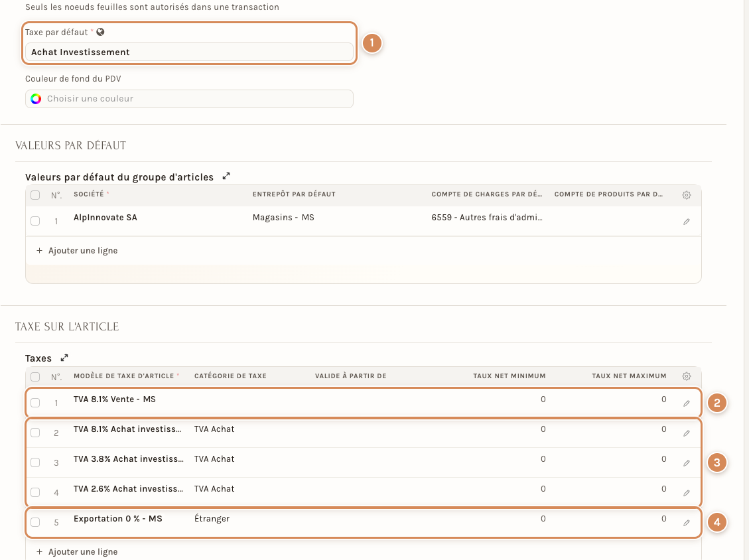Select all rows in Valeurs par défaut table
The width and height of the screenshot is (749, 560).
(x=35, y=195)
